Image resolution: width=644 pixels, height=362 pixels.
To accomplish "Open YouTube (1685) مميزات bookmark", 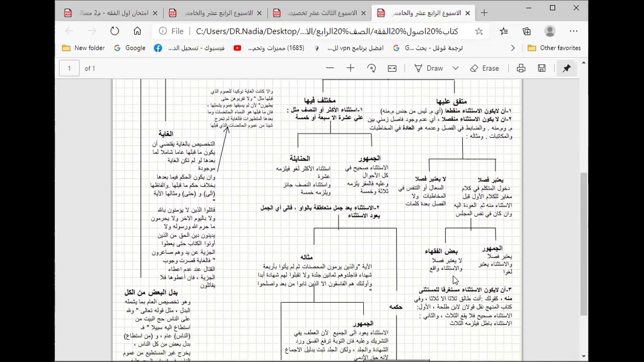I will [x=269, y=48].
